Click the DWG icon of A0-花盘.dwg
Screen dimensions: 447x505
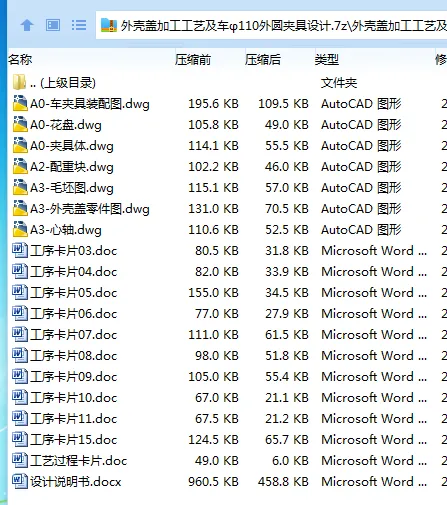[x=20, y=124]
